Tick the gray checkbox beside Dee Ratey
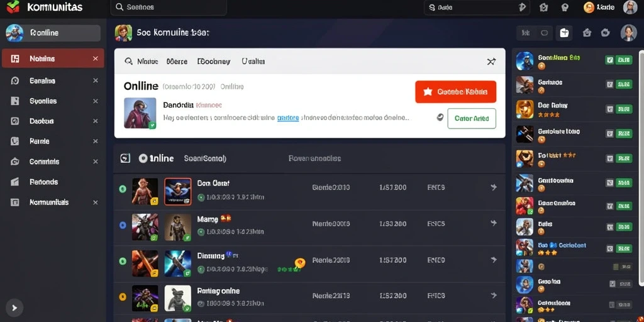 [609, 109]
